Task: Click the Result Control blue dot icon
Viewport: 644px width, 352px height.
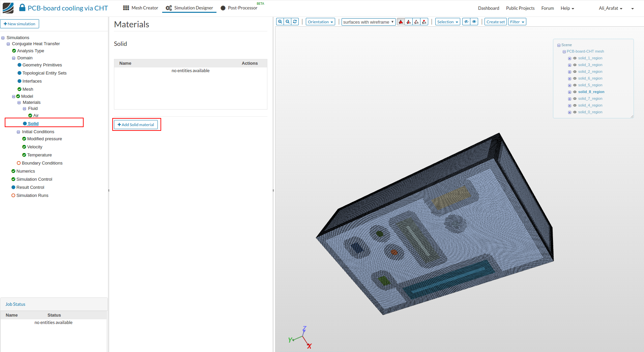Action: click(x=13, y=187)
